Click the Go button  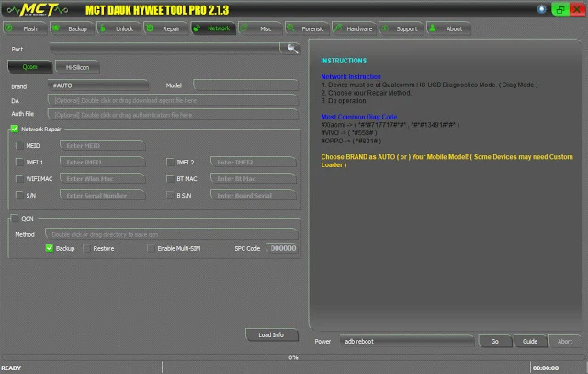[495, 341]
